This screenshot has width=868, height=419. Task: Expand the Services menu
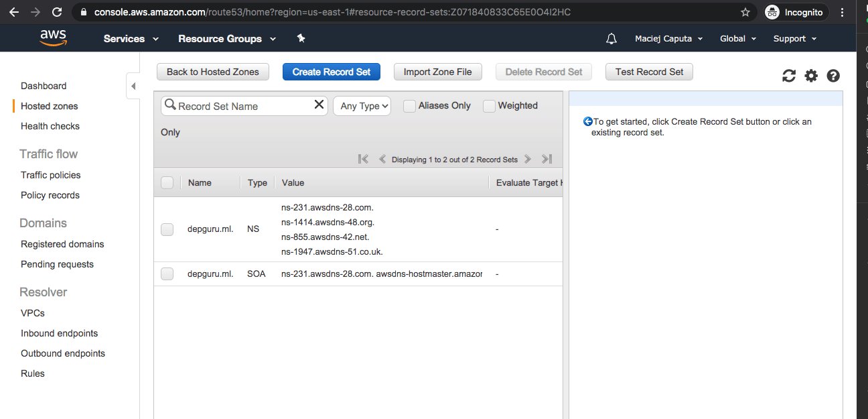pyautogui.click(x=131, y=39)
